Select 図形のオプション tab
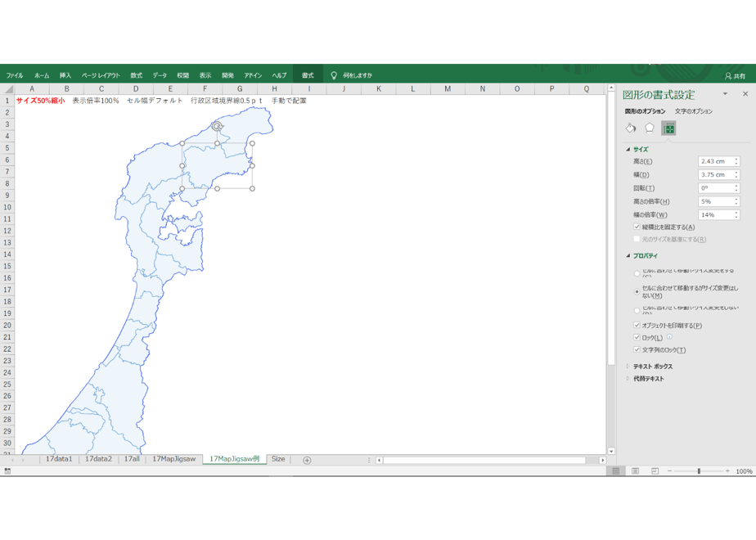756x540 pixels. [x=645, y=111]
